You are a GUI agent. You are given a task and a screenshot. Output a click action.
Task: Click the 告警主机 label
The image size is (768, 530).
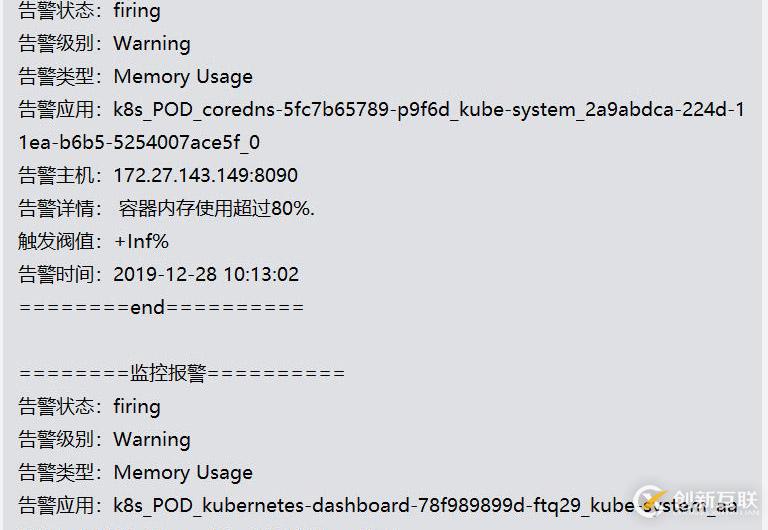coord(59,175)
